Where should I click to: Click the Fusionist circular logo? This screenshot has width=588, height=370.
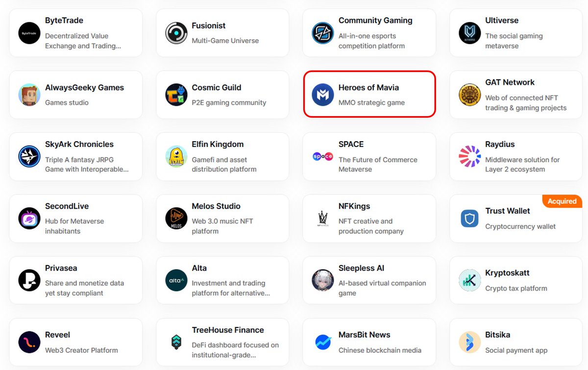point(176,33)
